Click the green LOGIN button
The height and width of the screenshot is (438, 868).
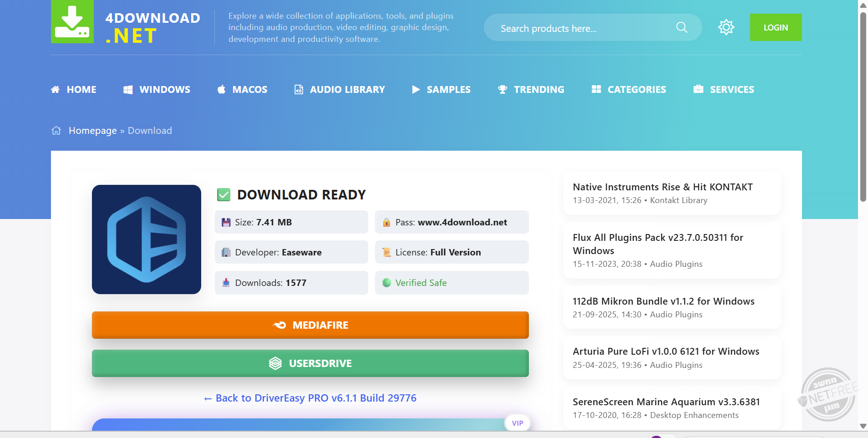click(x=776, y=27)
